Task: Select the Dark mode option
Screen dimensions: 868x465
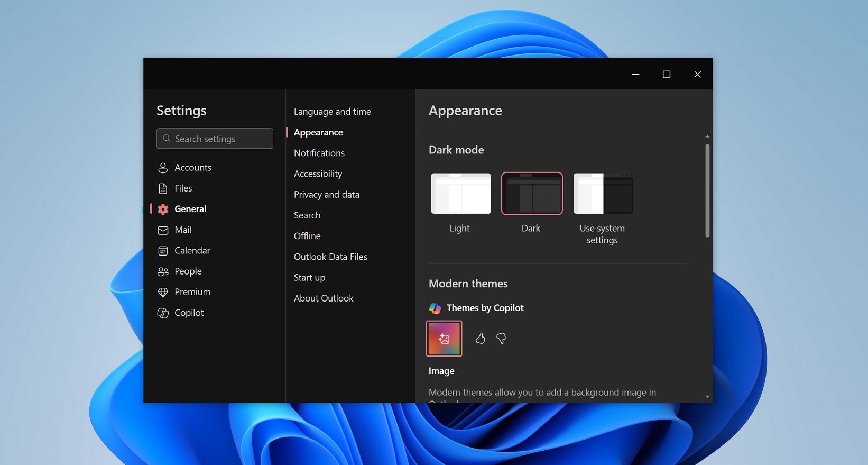Action: pyautogui.click(x=531, y=194)
